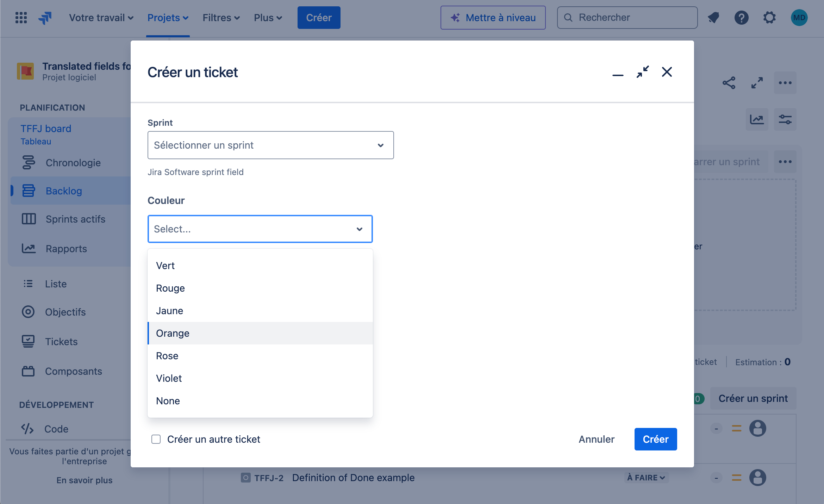
Task: Open the help question mark icon
Action: (x=741, y=18)
